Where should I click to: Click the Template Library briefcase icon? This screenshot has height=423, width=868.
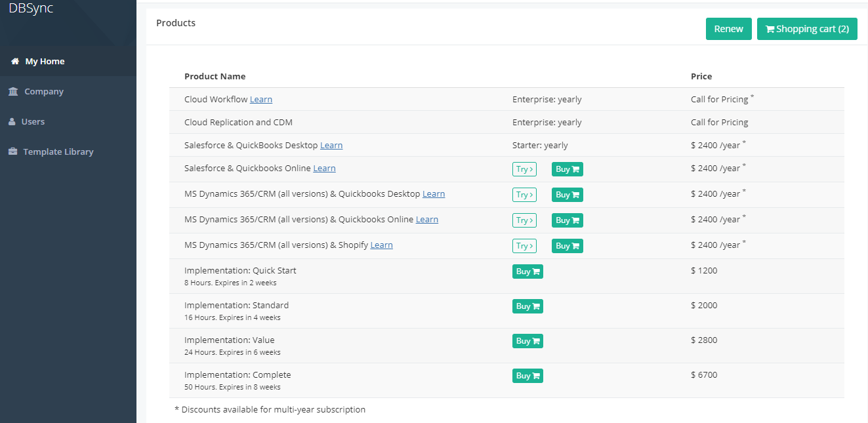tap(12, 152)
